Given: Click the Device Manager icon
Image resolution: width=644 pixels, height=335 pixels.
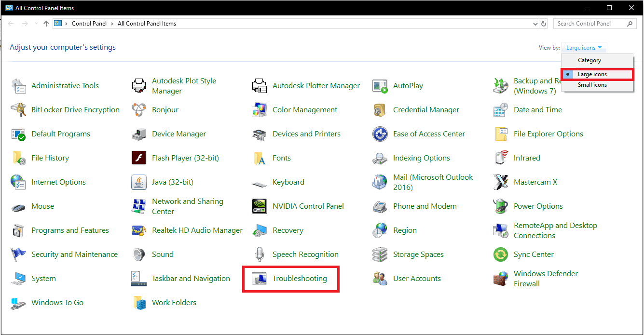Looking at the screenshot, I should point(139,134).
